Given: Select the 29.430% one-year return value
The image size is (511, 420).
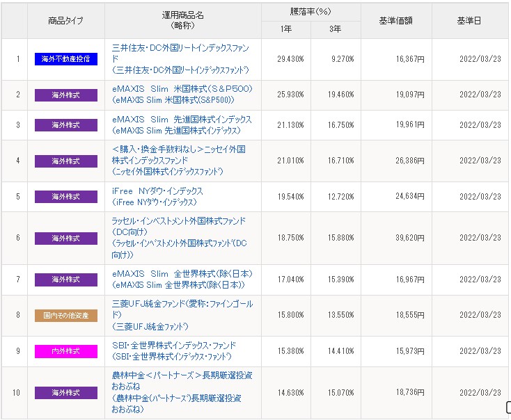Looking at the screenshot, I should (x=291, y=59).
